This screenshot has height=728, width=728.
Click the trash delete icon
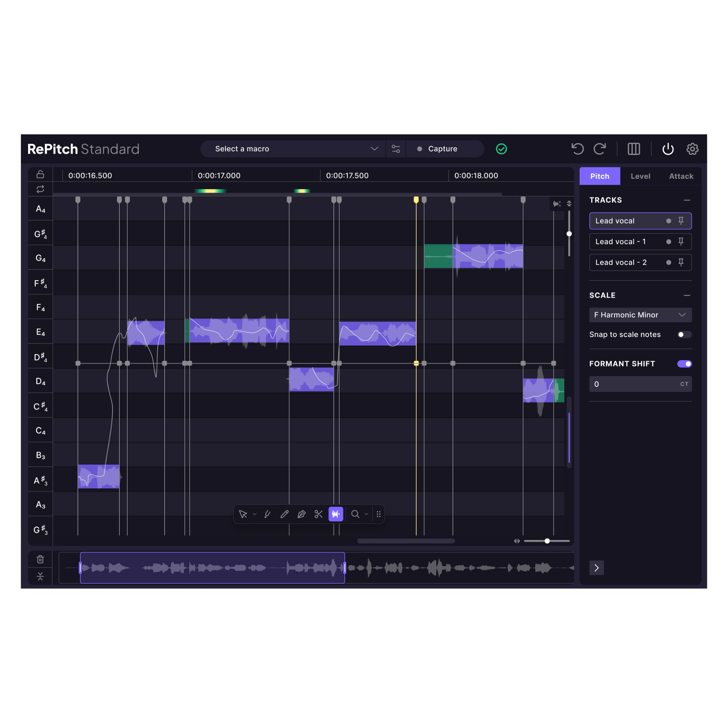coord(40,560)
